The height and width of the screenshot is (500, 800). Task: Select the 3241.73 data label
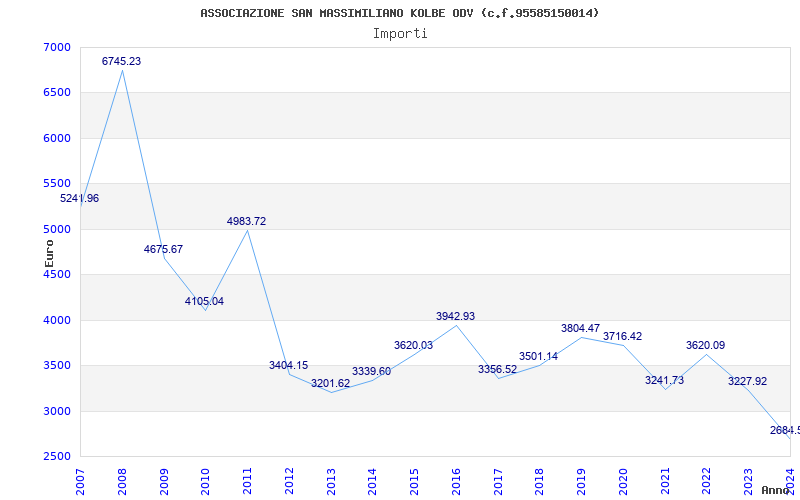[x=664, y=381]
